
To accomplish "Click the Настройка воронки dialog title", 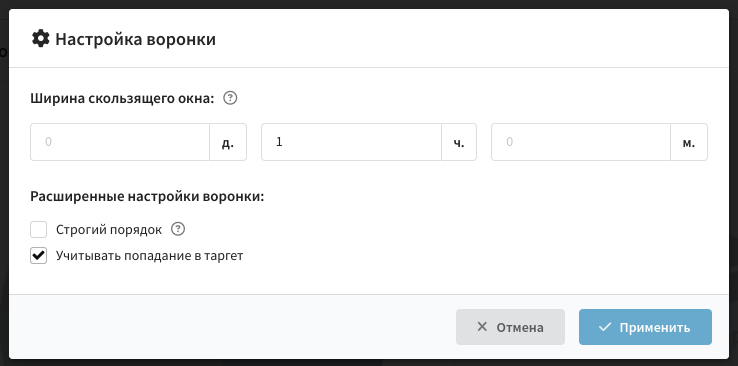I will click(x=136, y=39).
